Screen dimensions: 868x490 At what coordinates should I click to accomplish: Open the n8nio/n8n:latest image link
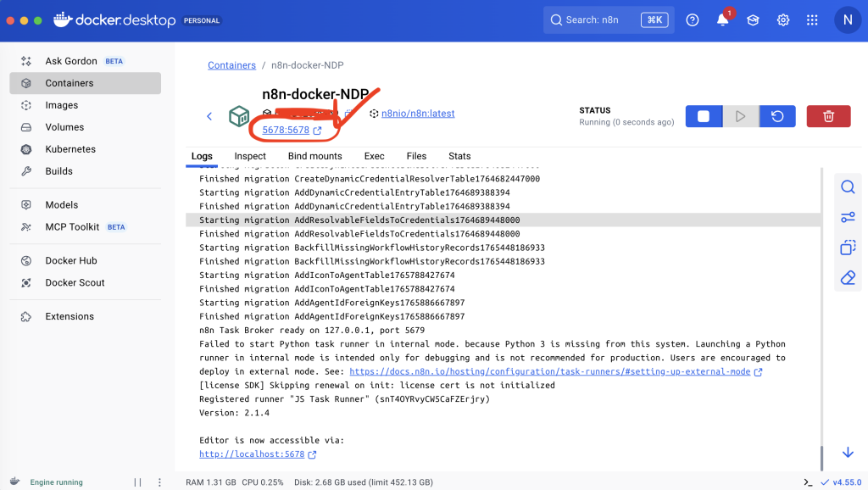pyautogui.click(x=418, y=114)
